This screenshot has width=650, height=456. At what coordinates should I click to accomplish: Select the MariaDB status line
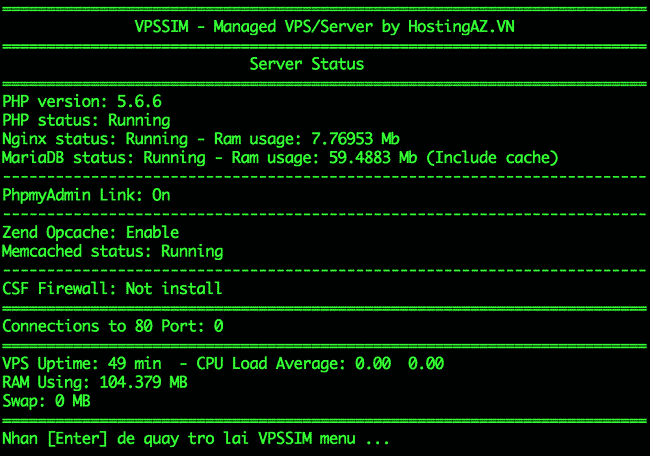tap(280, 158)
